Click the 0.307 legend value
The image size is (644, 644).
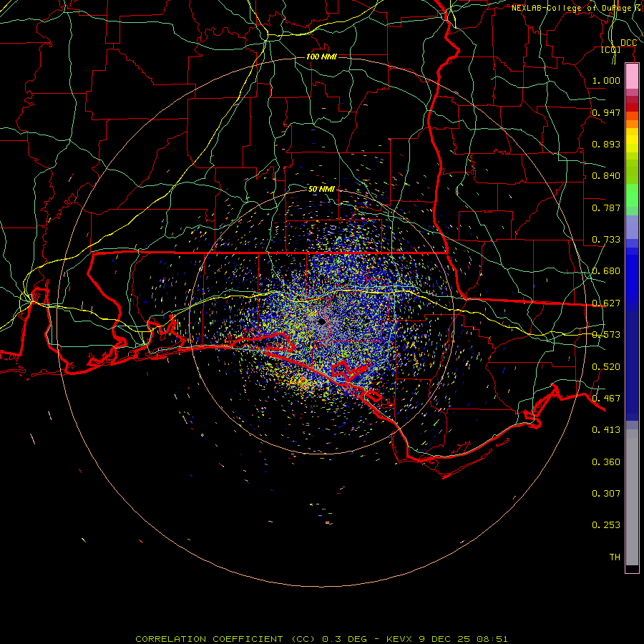(x=606, y=493)
